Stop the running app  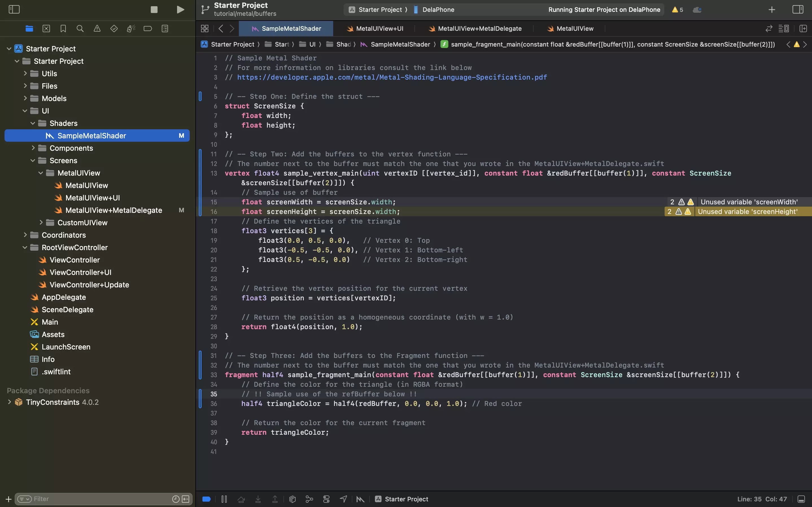click(x=154, y=9)
